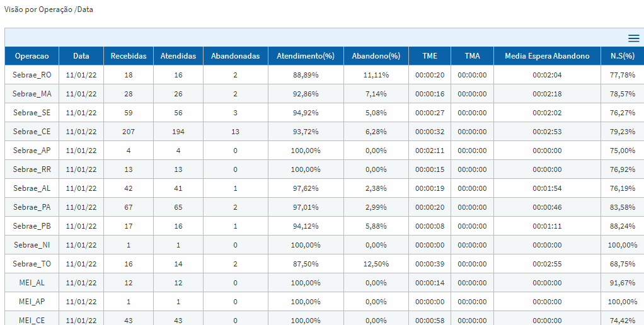Click the Atendidas value 194
Screen dimensions: 644x325
(x=178, y=132)
